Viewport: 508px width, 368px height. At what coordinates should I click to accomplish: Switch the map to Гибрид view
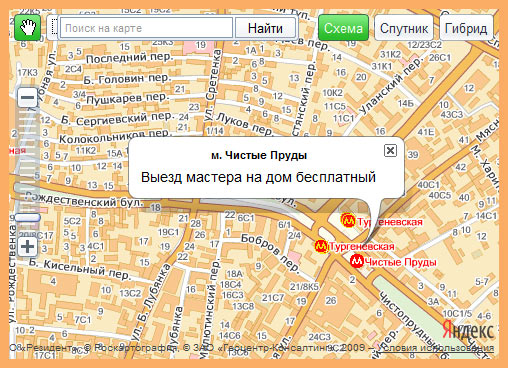(466, 28)
